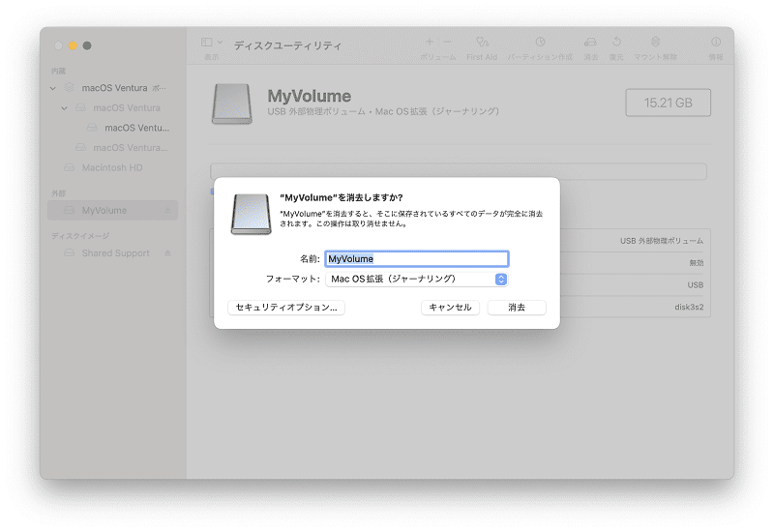This screenshot has width=774, height=532.
Task: Open the view options chevron beside sidebar icon
Action: coord(221,43)
